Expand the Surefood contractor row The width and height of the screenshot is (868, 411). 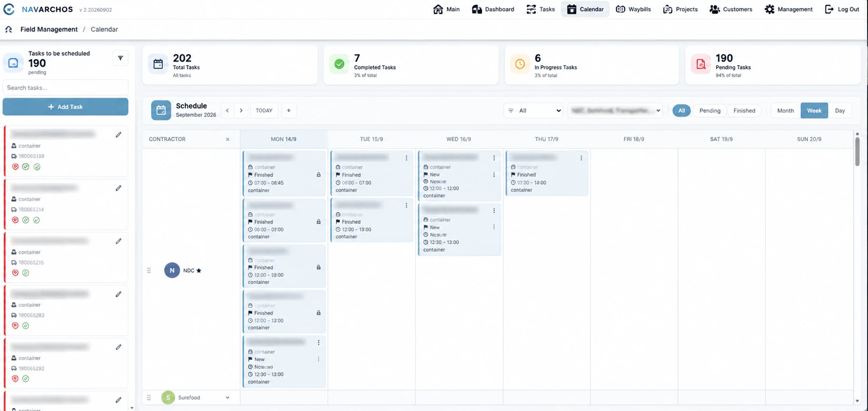(x=227, y=398)
